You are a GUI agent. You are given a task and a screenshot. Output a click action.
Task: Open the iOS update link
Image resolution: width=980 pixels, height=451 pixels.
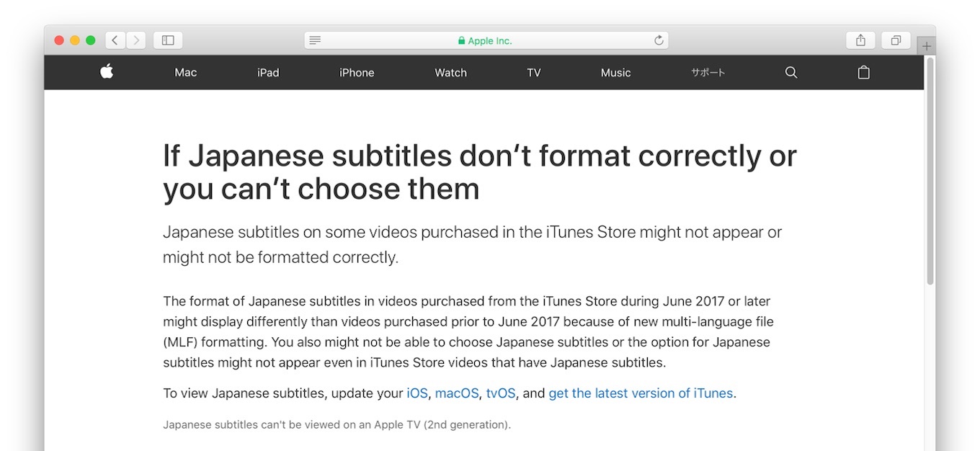click(x=416, y=393)
